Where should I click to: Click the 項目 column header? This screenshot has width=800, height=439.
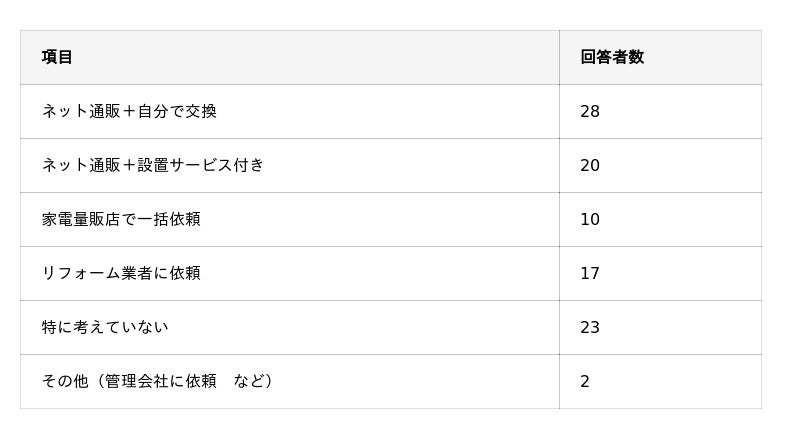[x=58, y=57]
